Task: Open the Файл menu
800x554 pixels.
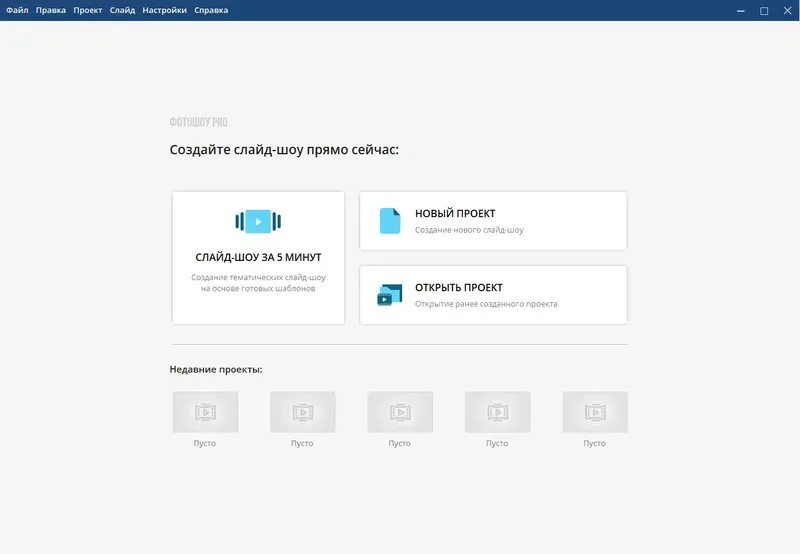Action: [x=17, y=10]
